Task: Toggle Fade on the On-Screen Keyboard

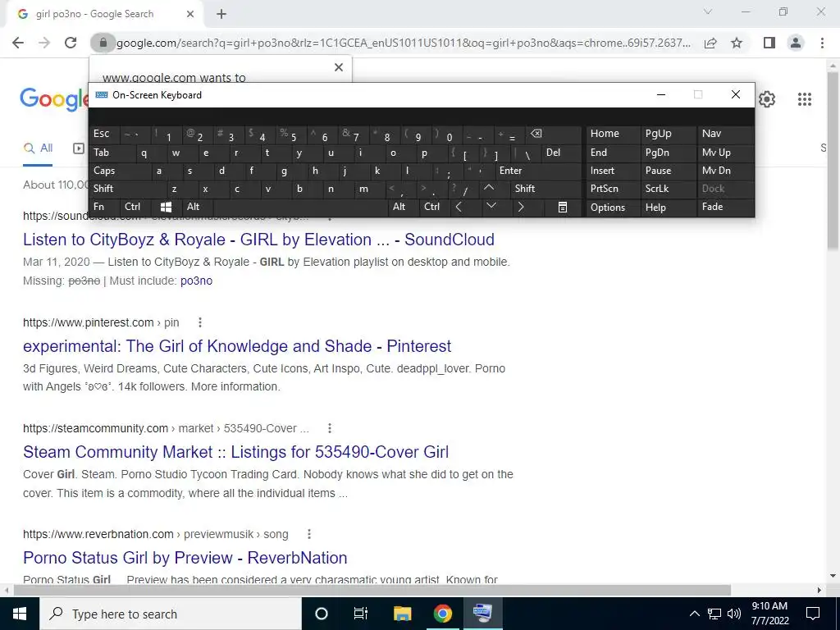Action: pyautogui.click(x=725, y=207)
